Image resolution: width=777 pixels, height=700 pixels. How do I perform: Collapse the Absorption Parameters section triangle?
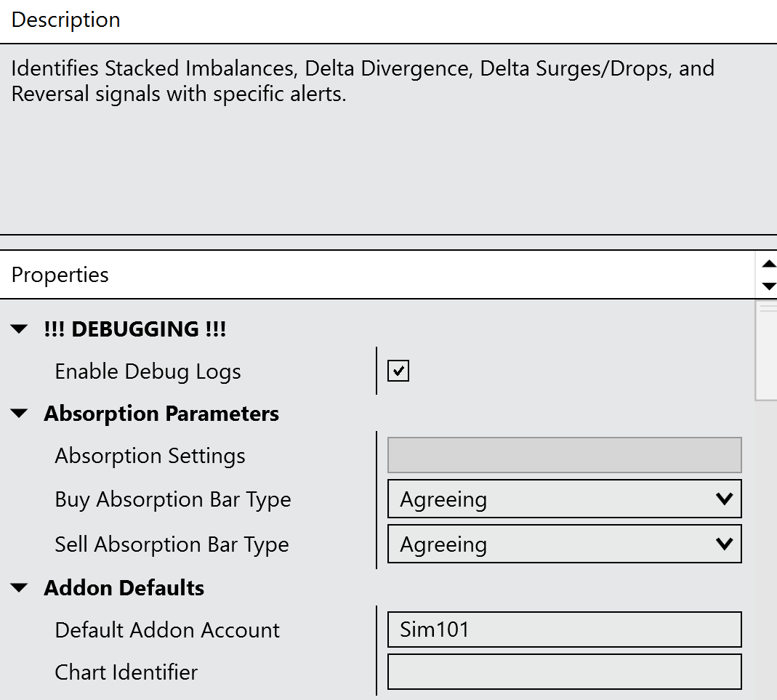(x=20, y=414)
